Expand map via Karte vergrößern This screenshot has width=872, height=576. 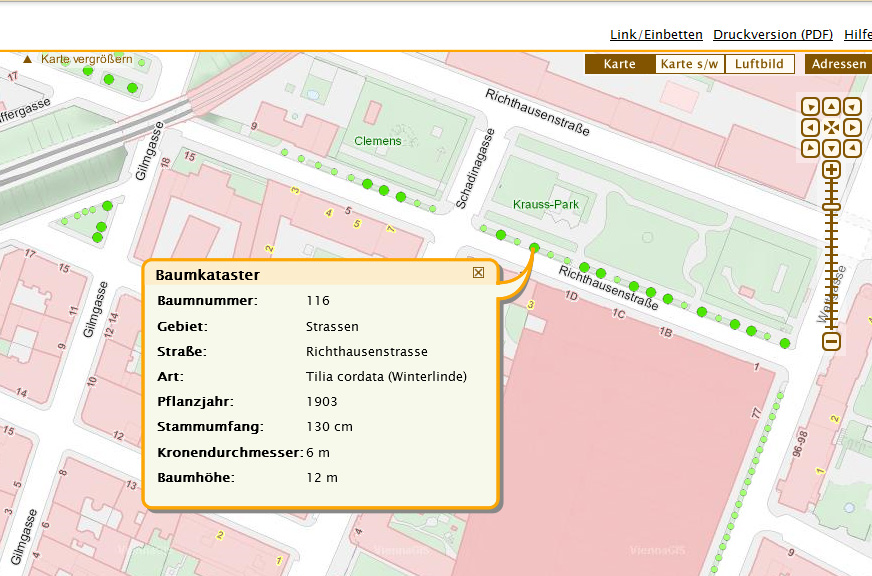coord(78,59)
